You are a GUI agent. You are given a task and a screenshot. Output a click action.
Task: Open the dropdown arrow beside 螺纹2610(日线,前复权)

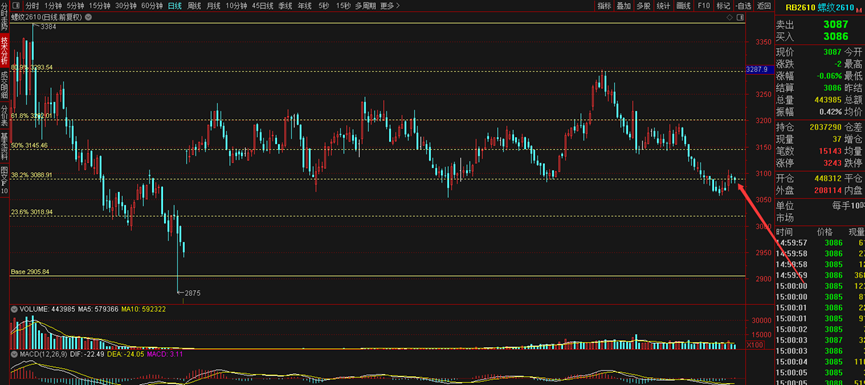point(89,17)
